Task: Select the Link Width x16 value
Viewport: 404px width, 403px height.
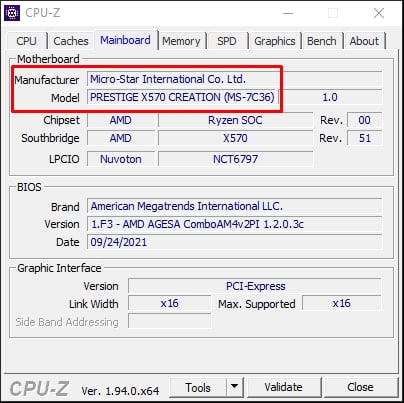Action: [170, 304]
